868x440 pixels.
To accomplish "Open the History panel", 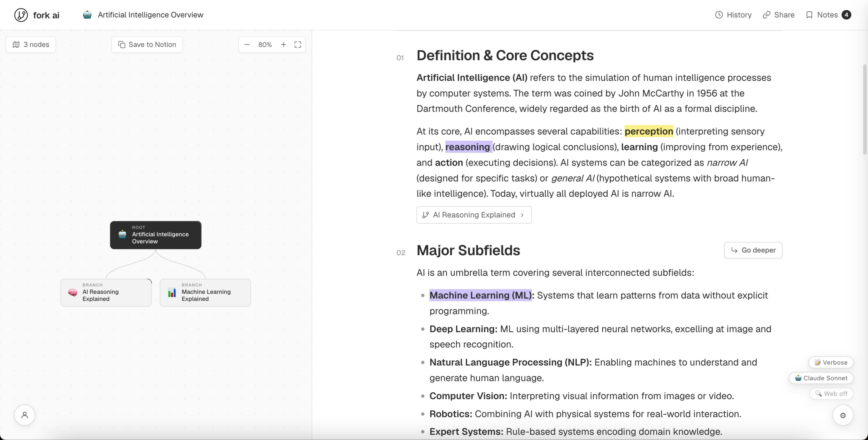I will [x=733, y=15].
